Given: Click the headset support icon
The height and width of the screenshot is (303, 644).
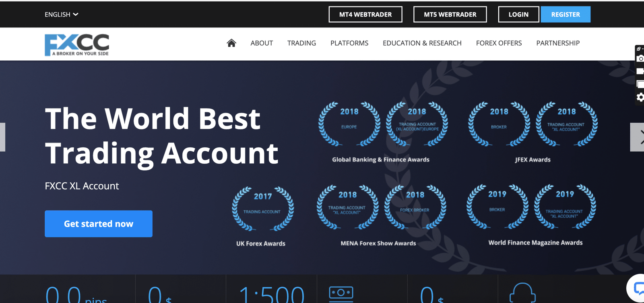Looking at the screenshot, I should tap(522, 293).
